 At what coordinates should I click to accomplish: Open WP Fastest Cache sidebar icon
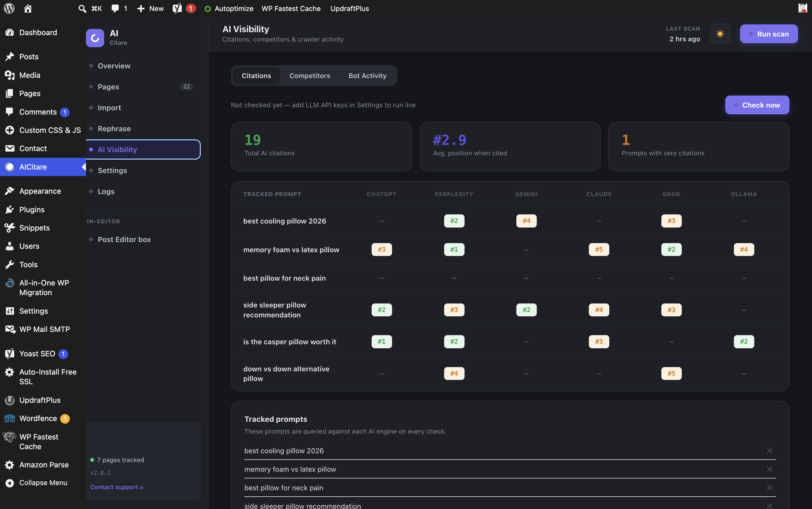[9, 437]
